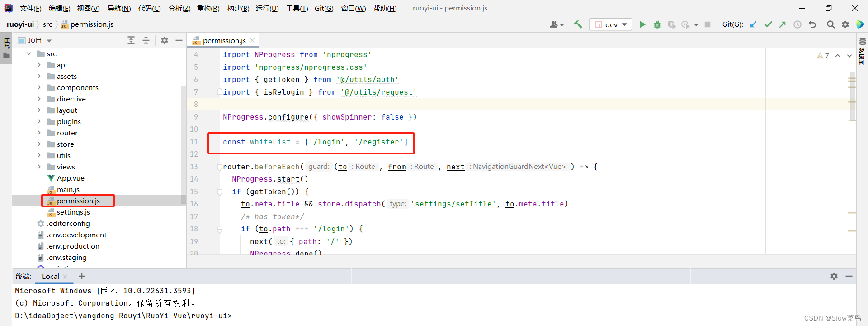Viewport: 868px width, 326px height.
Task: Close the permission.js editor tab
Action: [x=252, y=40]
